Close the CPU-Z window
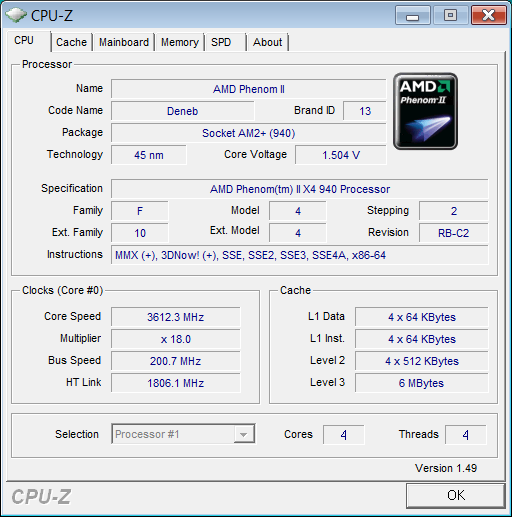The height and width of the screenshot is (517, 512). 489,15
